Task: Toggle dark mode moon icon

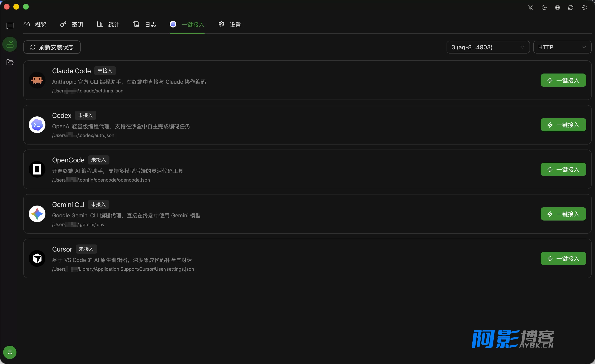Action: [x=544, y=7]
